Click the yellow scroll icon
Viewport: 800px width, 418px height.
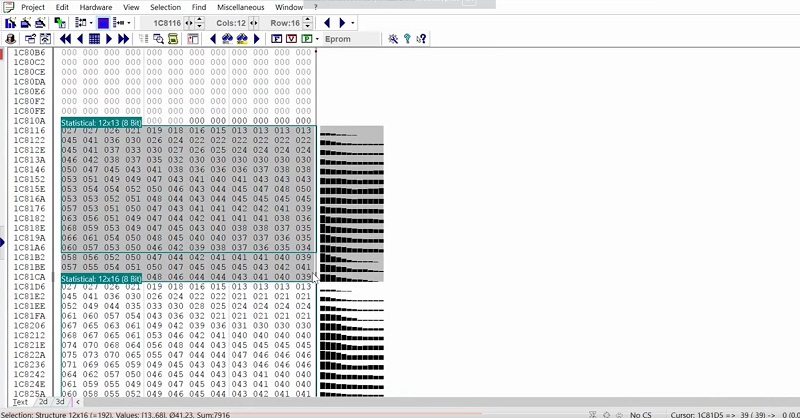[173, 39]
